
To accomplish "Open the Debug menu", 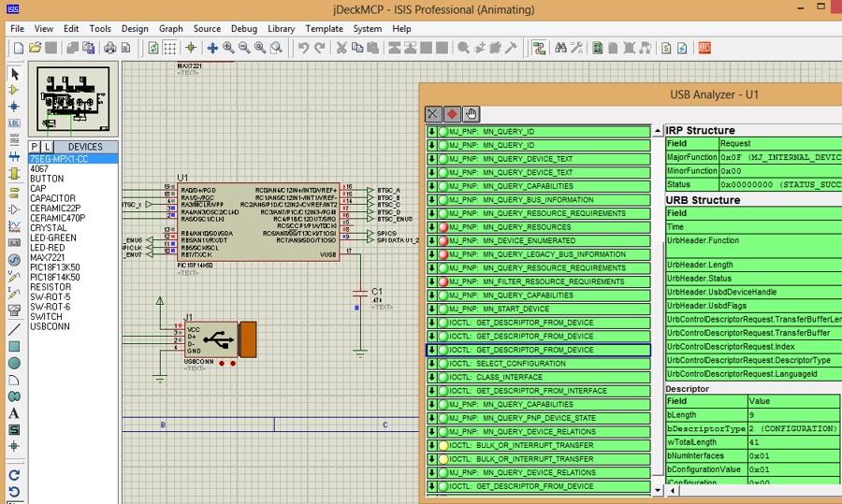I will click(x=243, y=29).
